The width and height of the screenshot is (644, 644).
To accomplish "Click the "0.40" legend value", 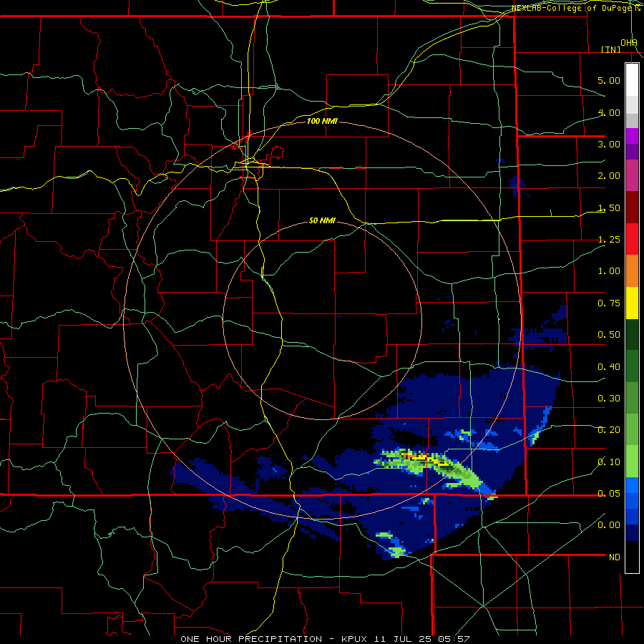I will click(x=609, y=367).
